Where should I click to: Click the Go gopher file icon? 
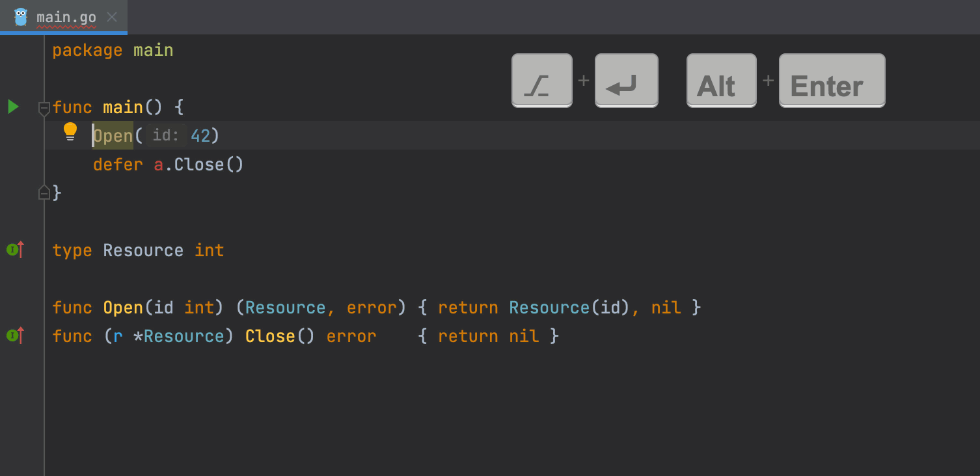point(21,17)
